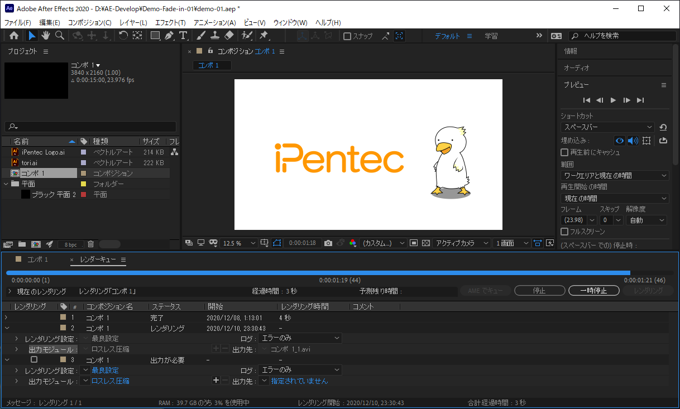Open the Animation menu
Image resolution: width=680 pixels, height=409 pixels.
point(215,23)
